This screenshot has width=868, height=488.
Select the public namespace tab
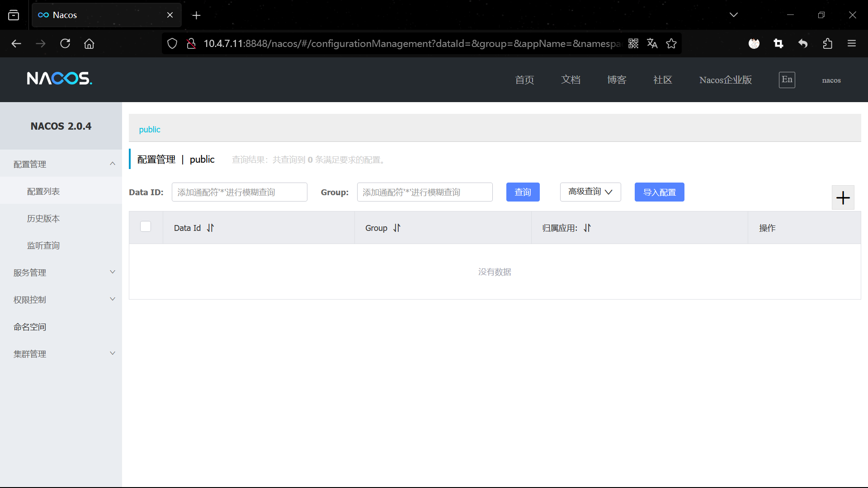150,130
